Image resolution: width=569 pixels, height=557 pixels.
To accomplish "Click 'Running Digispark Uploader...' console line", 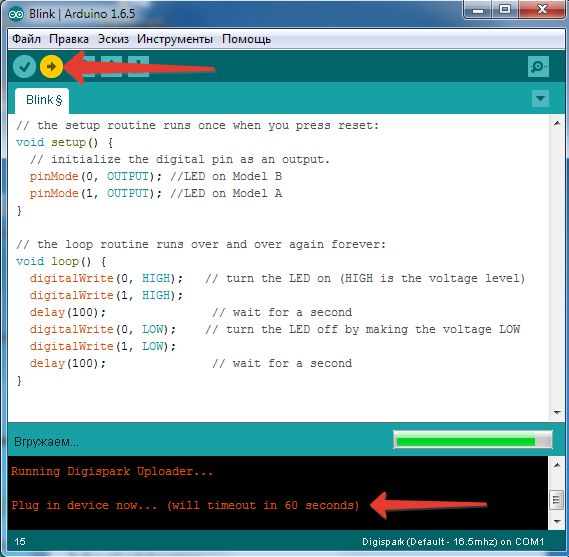I will (112, 471).
